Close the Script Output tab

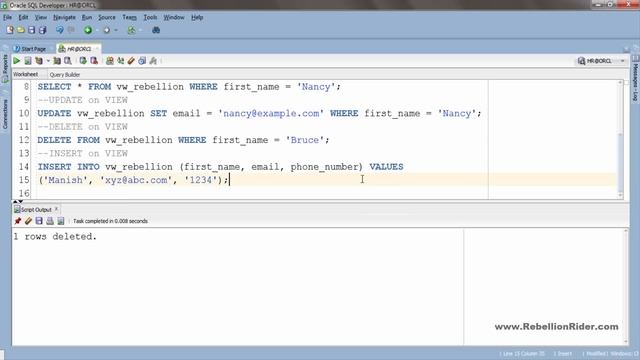click(x=56, y=209)
